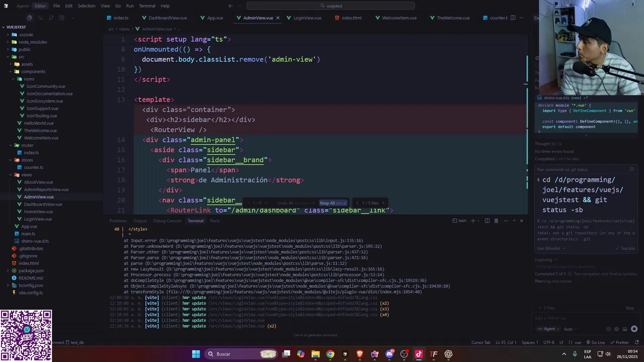Screen dimensions: 644x362
Task: Open the File menu
Action: (56, 6)
